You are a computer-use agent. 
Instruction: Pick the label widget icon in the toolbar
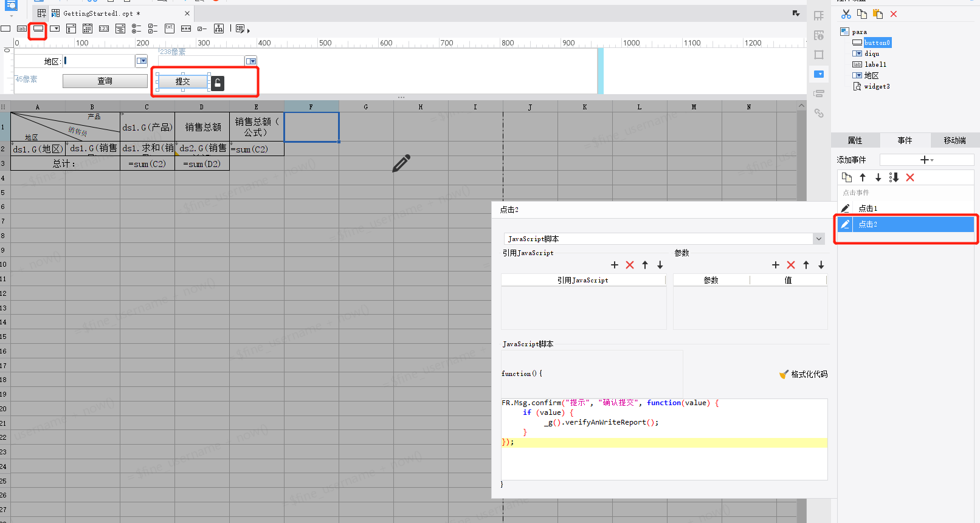[22, 29]
